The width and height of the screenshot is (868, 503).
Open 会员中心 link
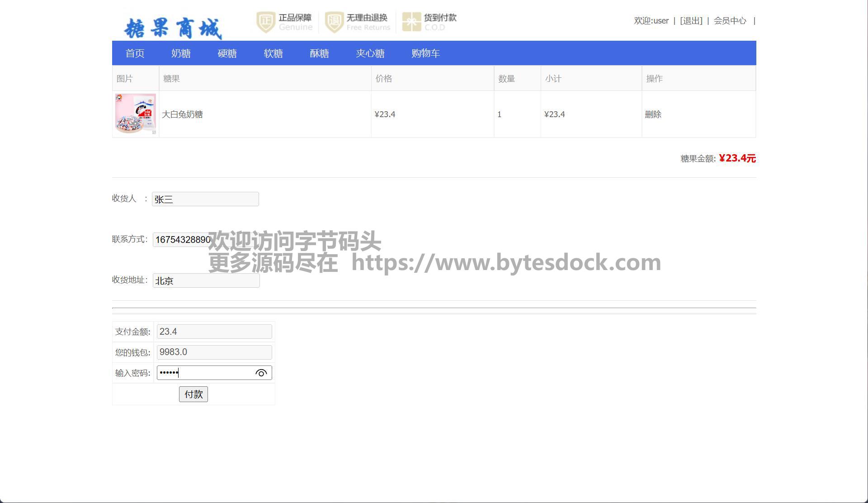730,21
